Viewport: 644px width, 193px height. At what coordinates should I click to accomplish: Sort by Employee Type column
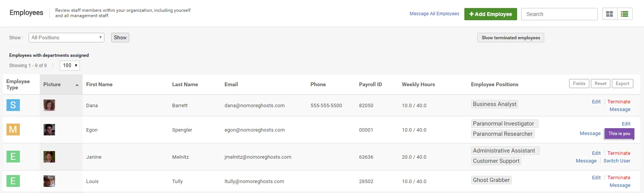[x=18, y=84]
